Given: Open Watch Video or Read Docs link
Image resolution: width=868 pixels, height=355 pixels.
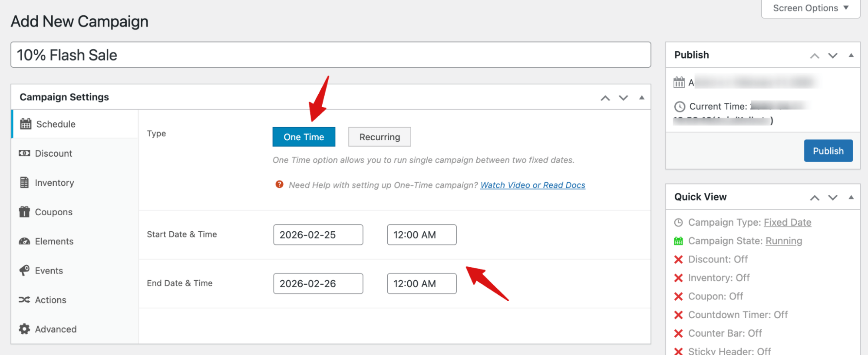Looking at the screenshot, I should coord(533,185).
